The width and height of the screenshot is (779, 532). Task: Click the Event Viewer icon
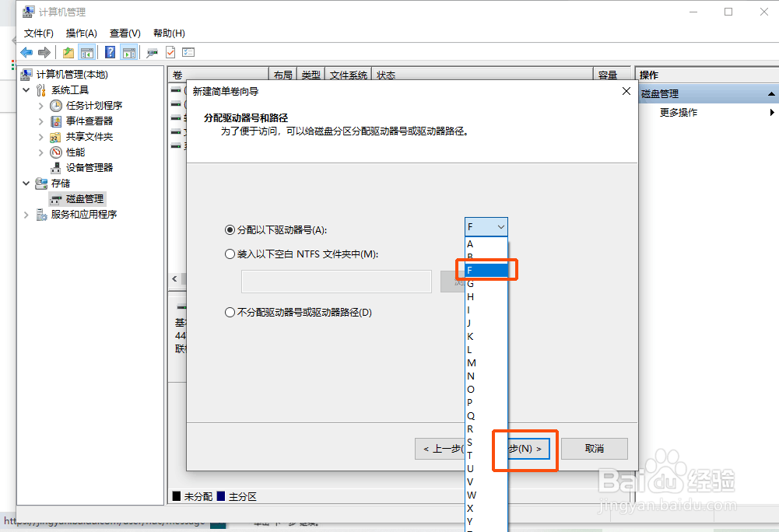(x=56, y=121)
